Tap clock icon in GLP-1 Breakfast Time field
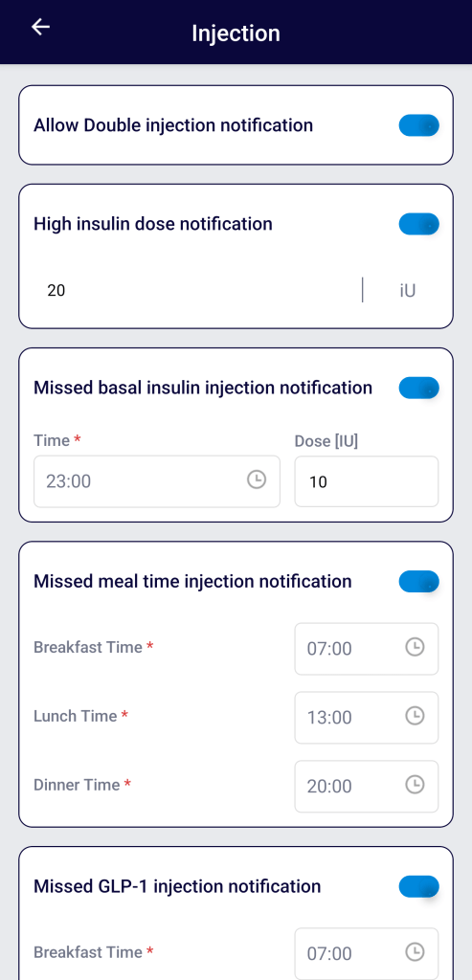The height and width of the screenshot is (980, 472). coord(416,952)
